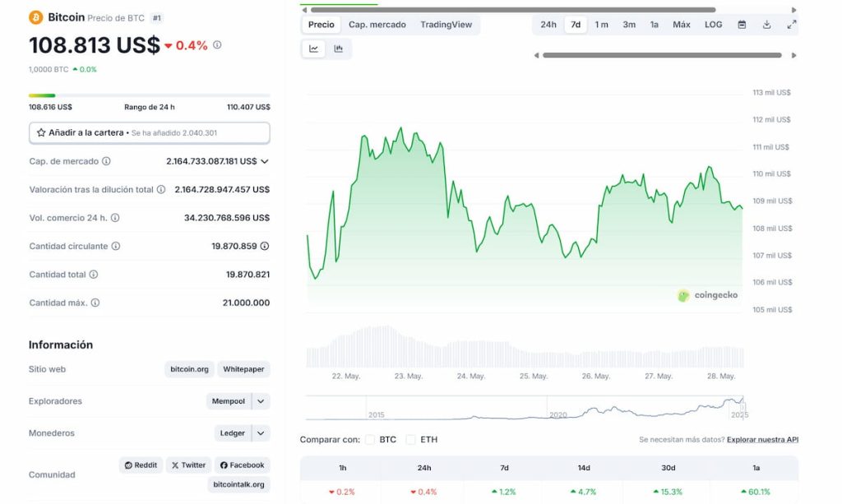Click the 1.2% 7d change cell
The height and width of the screenshot is (504, 842).
(504, 492)
